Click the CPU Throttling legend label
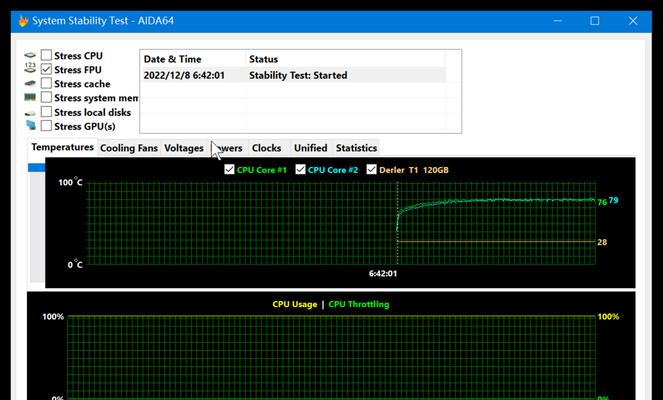This screenshot has width=663, height=400. coord(359,304)
